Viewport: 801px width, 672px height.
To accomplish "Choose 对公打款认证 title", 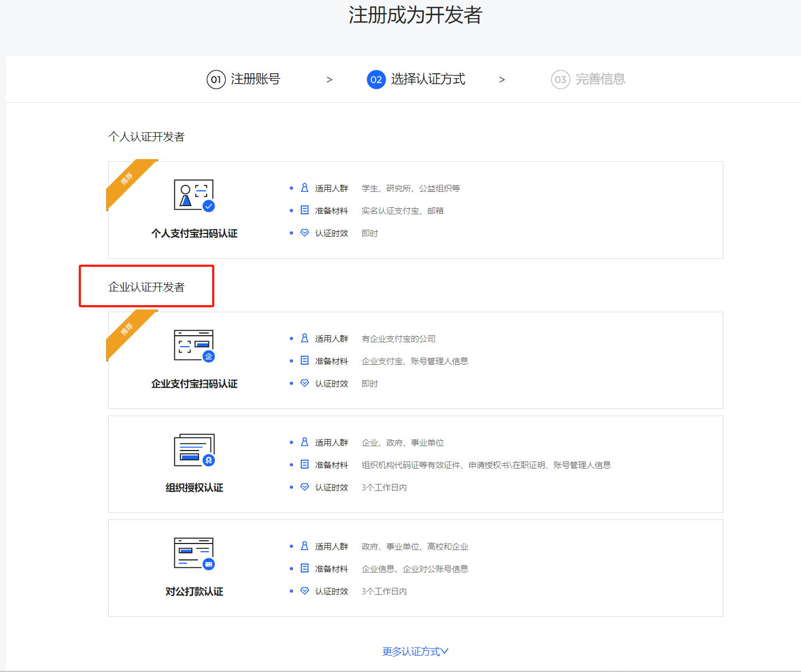I will point(194,592).
